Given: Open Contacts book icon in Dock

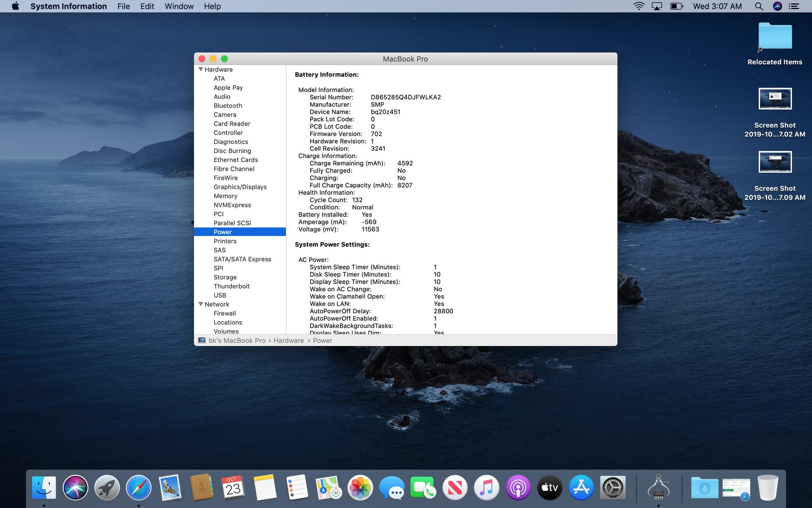Looking at the screenshot, I should (202, 488).
